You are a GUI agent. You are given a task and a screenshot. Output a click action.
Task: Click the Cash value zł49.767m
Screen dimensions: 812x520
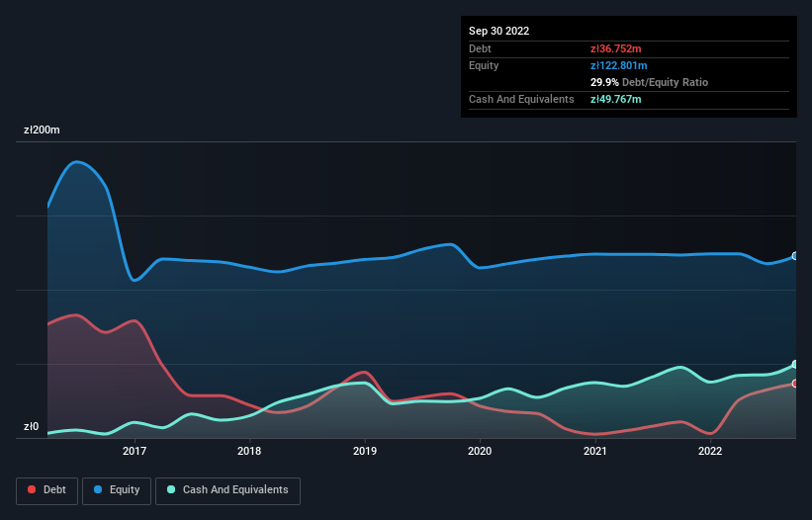(616, 99)
